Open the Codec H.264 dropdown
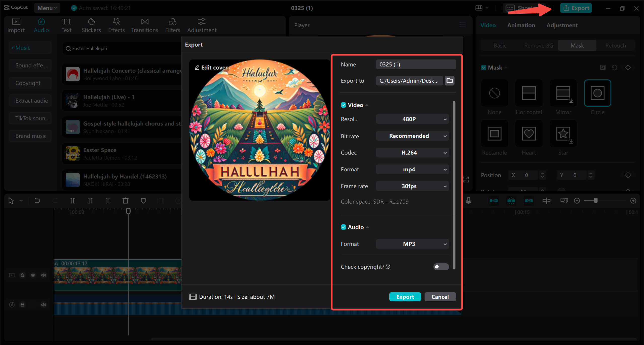Screen dimensions: 644x345 [412, 153]
